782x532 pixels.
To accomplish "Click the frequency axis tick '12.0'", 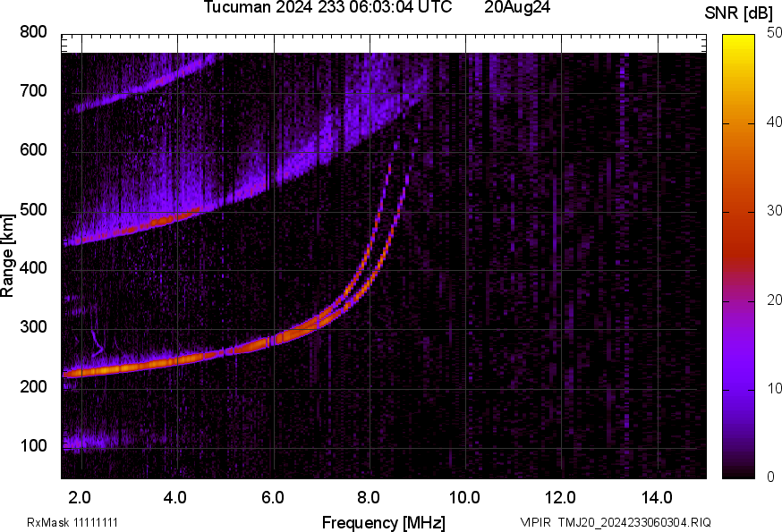I will click(x=561, y=498).
